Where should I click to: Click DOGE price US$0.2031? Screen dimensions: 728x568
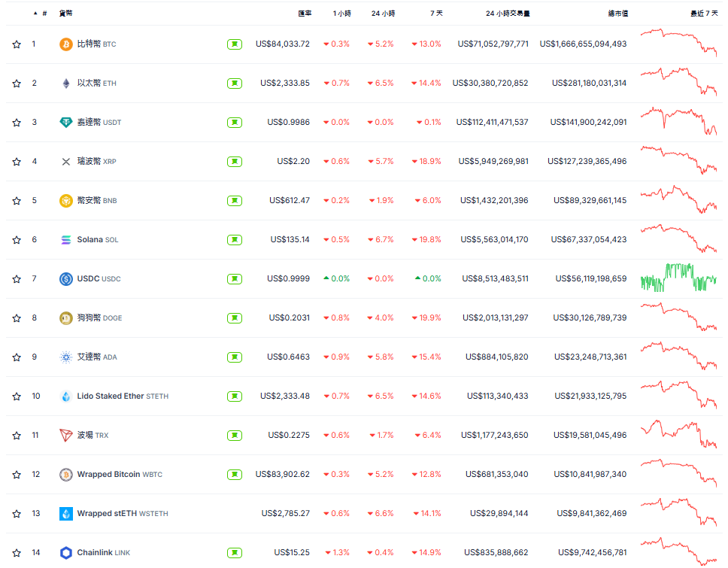pos(290,318)
